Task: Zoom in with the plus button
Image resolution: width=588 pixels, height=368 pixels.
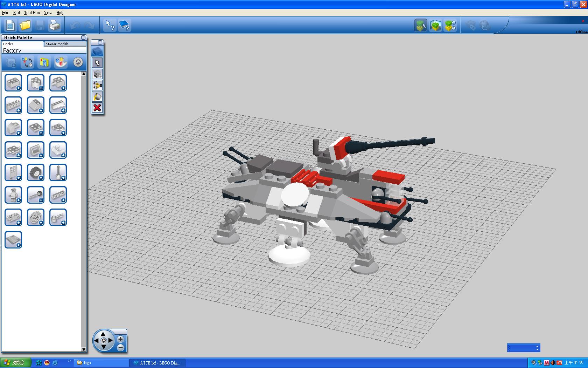Action: click(x=120, y=339)
